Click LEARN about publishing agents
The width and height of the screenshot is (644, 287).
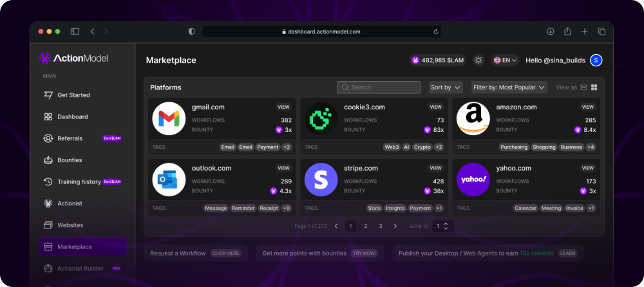(x=567, y=254)
